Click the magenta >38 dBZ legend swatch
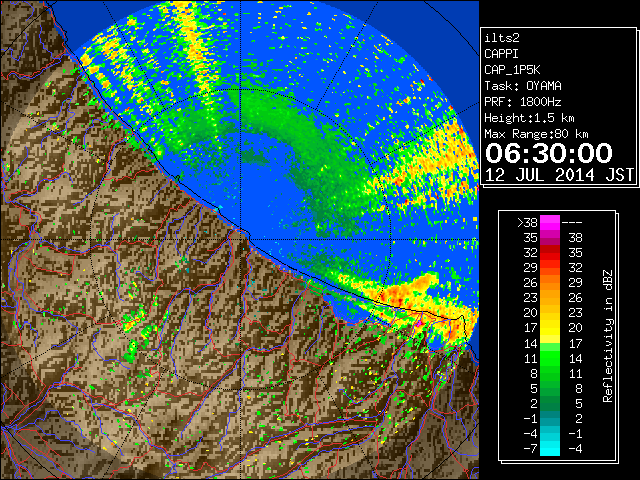The height and width of the screenshot is (480, 640). [550, 222]
